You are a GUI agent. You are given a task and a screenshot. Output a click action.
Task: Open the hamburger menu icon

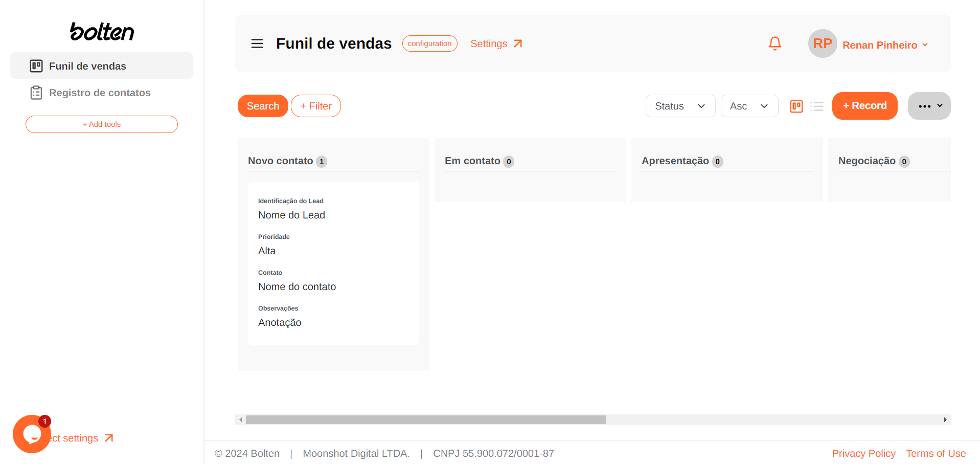(257, 43)
